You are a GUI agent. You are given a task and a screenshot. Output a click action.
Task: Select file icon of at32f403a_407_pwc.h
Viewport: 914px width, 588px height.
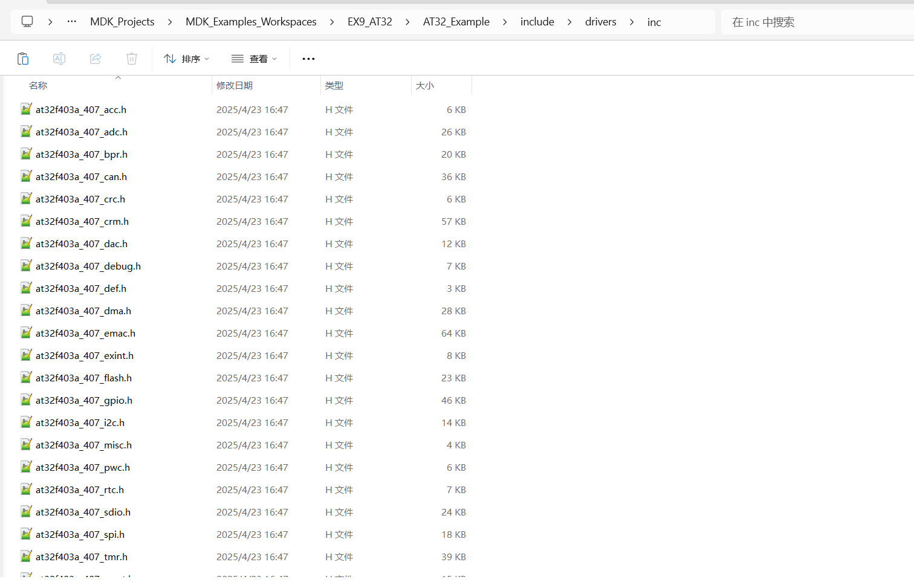click(26, 467)
